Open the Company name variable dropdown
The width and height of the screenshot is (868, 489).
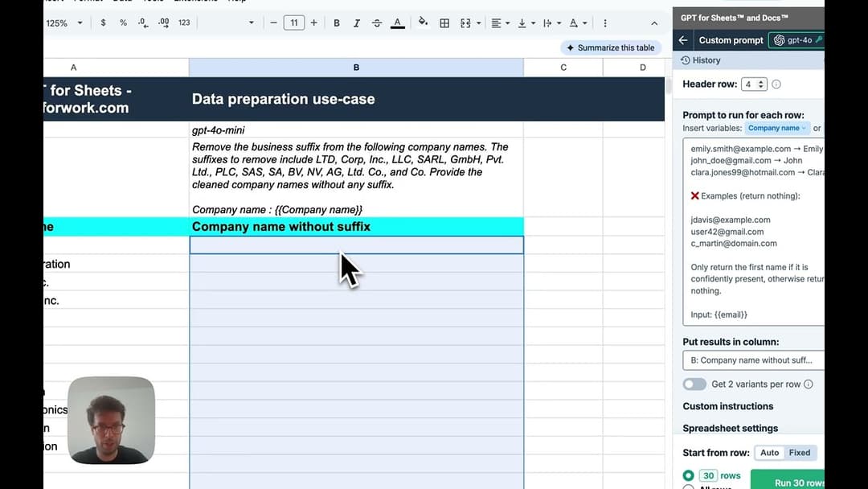point(776,127)
